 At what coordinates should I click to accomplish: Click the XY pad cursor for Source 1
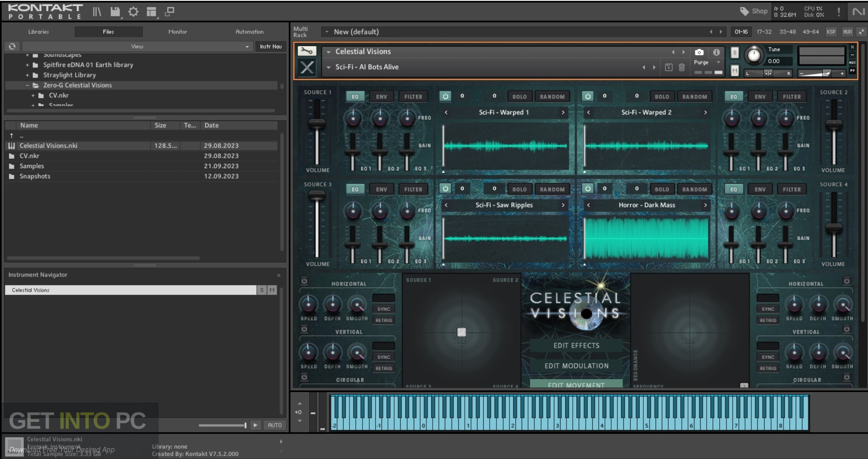click(x=462, y=332)
